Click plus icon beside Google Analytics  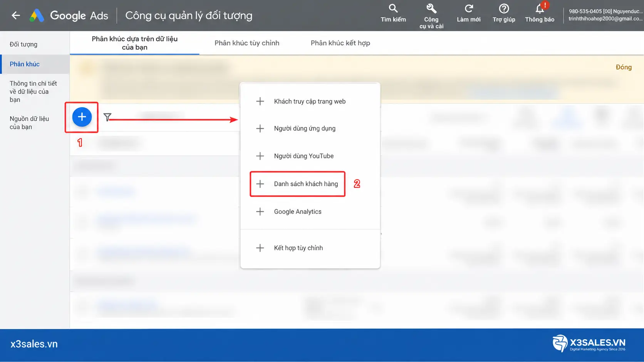coord(260,212)
